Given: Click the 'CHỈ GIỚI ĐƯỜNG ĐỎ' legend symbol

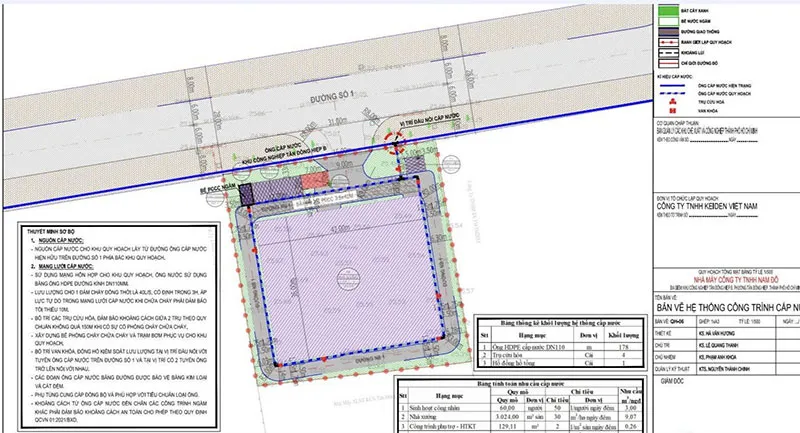Looking at the screenshot, I should click(668, 63).
